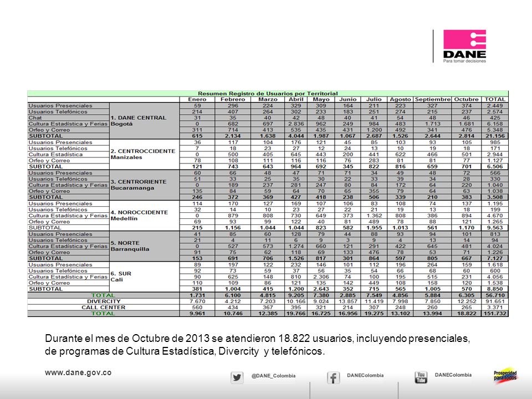Click the Cultura Estadística total 6.158
The width and height of the screenshot is (532, 399).
(x=495, y=124)
